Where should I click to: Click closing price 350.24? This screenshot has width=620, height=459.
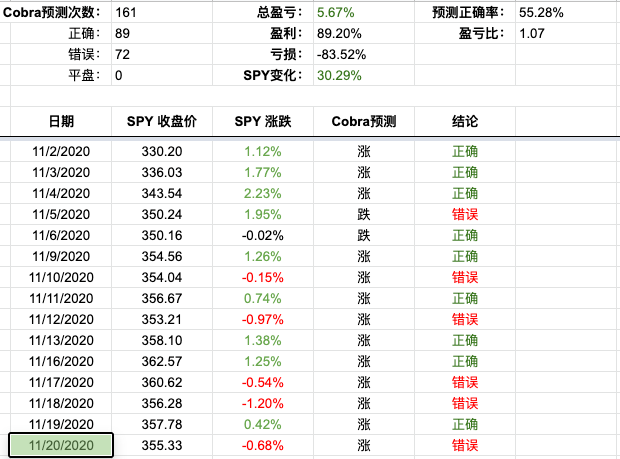[162, 214]
